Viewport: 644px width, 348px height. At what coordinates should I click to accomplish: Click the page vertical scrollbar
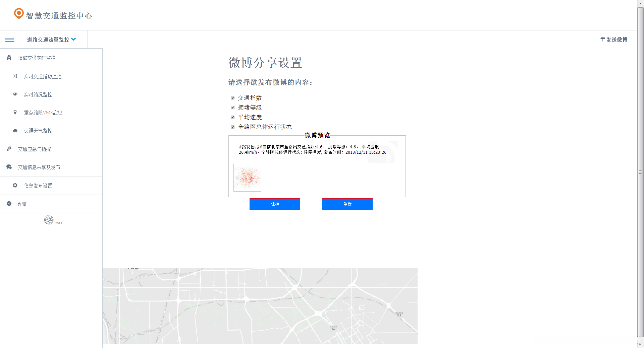(x=640, y=172)
